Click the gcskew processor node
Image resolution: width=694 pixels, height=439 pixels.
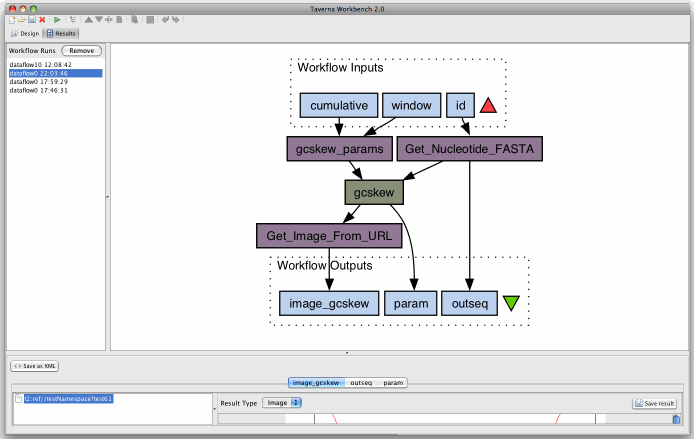tap(373, 192)
